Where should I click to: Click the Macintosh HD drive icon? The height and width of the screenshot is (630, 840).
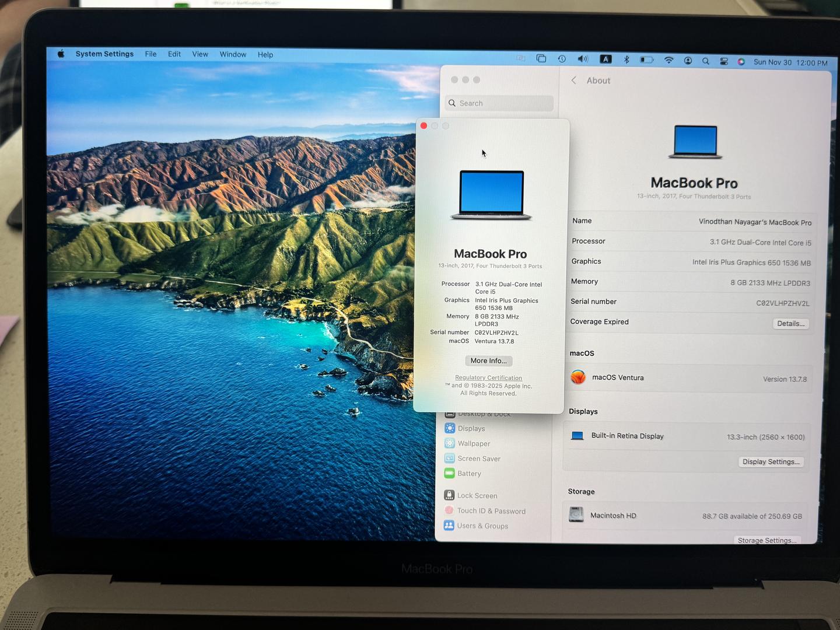coord(576,514)
